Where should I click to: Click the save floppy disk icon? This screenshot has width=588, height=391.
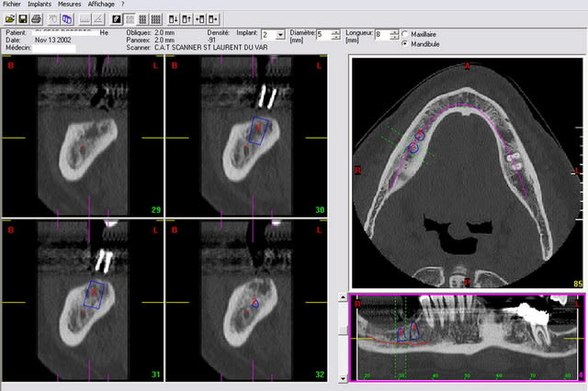pyautogui.click(x=22, y=18)
